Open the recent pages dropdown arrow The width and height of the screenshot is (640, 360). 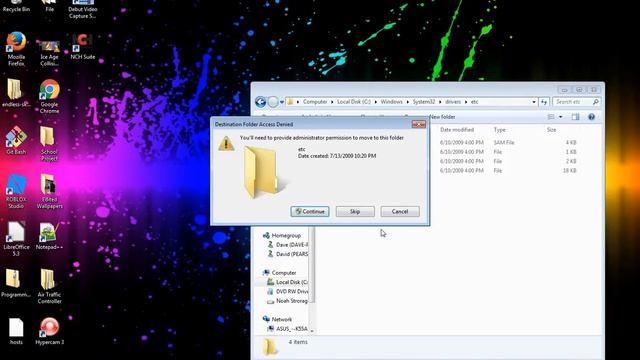(282, 102)
